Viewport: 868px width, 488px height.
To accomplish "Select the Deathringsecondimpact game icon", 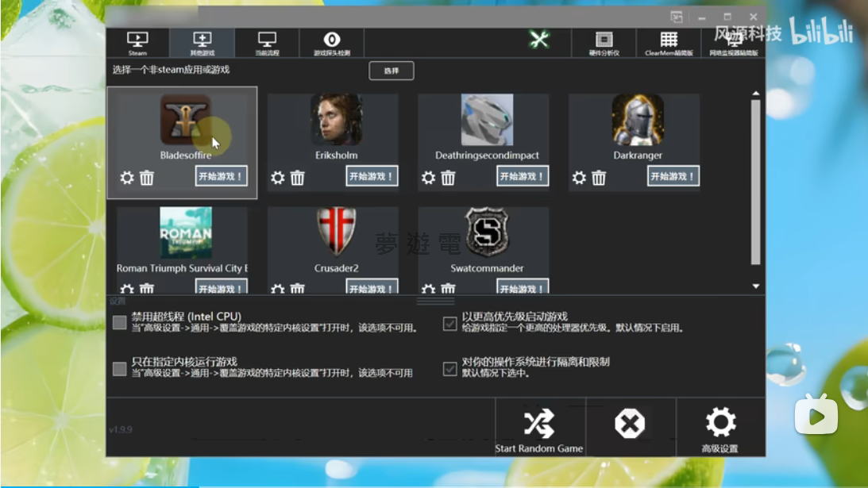I will point(487,120).
